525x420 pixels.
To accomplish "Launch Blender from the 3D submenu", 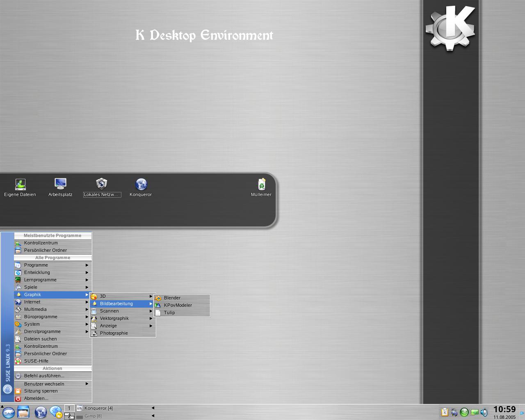I will pyautogui.click(x=182, y=298).
